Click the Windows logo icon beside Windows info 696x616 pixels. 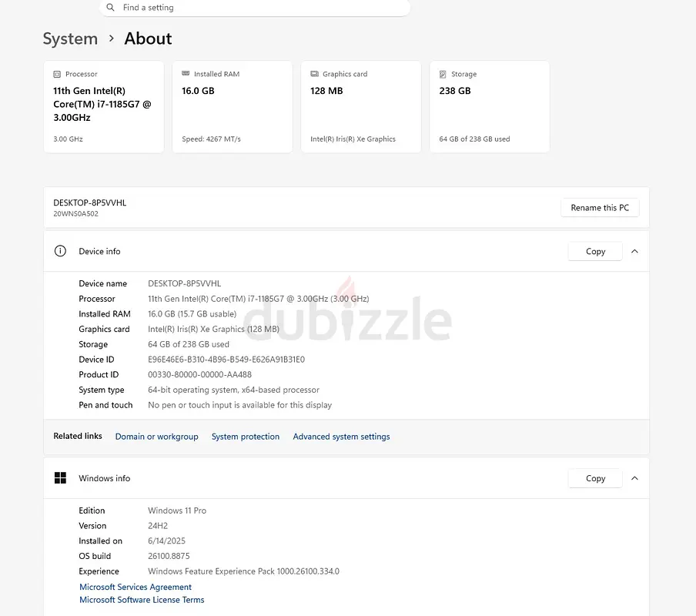click(x=60, y=478)
